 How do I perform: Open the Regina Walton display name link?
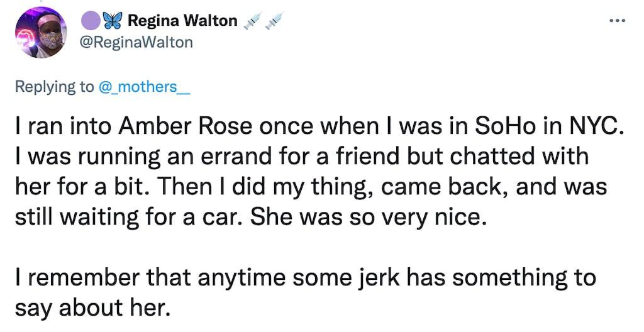coord(182,21)
